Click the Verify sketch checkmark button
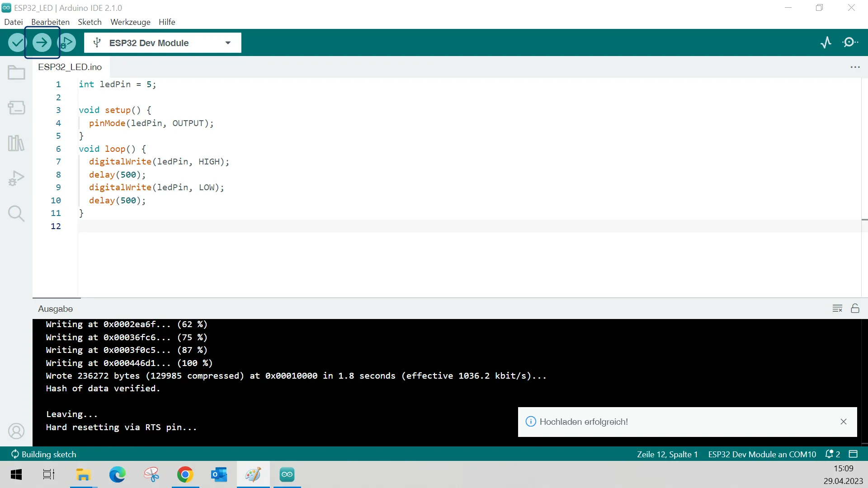The height and width of the screenshot is (488, 868). click(17, 42)
